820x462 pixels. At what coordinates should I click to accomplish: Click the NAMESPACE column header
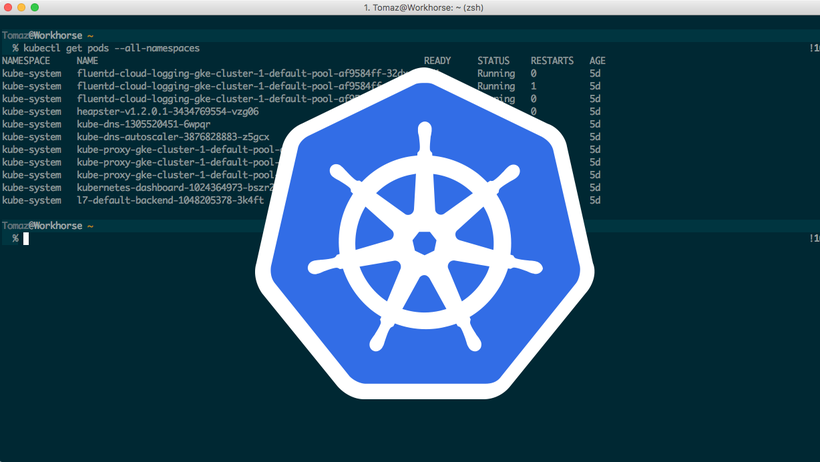[26, 61]
